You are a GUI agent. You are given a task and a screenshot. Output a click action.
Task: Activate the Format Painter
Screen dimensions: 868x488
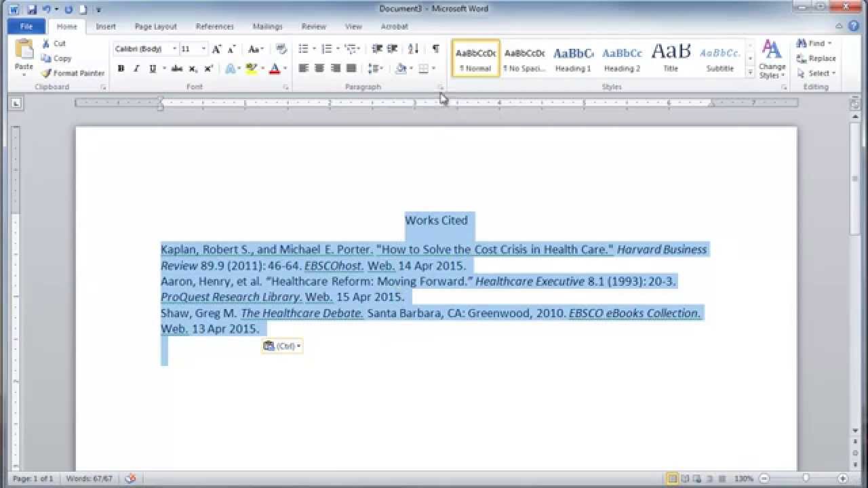coord(73,73)
